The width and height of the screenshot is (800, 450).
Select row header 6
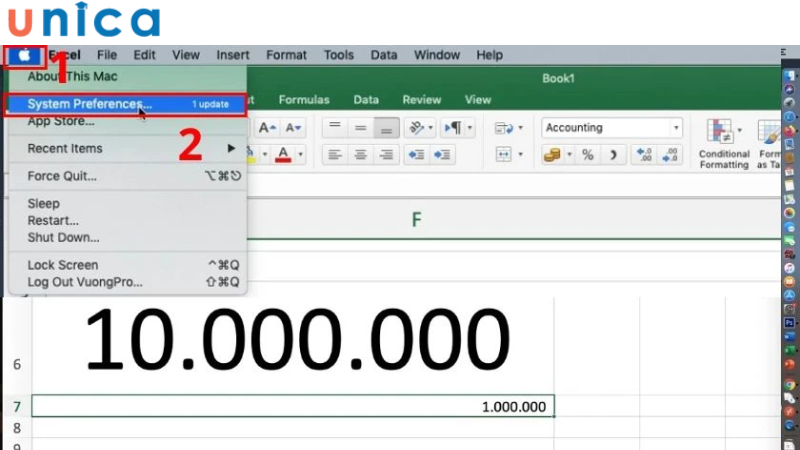coord(17,364)
